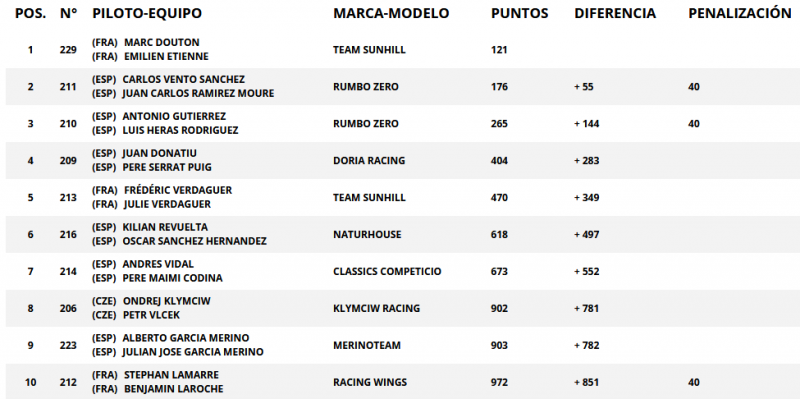Select co-driver PERE MAIMI CODINA
Screen dimensions: 800x399
pos(172,278)
